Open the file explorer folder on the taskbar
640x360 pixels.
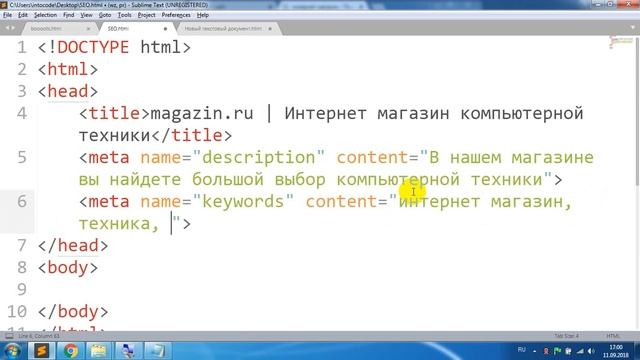tap(99, 351)
